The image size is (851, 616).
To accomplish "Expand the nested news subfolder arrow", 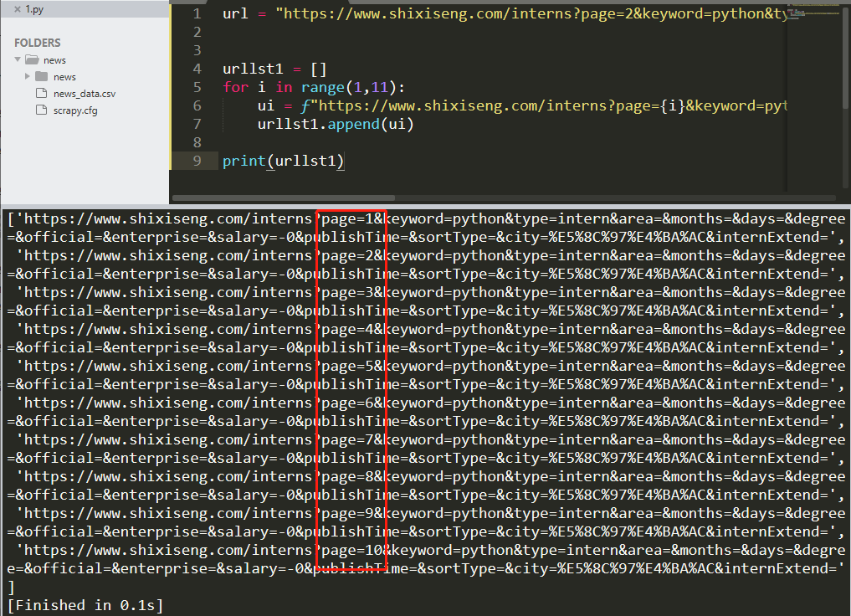I will [x=27, y=76].
